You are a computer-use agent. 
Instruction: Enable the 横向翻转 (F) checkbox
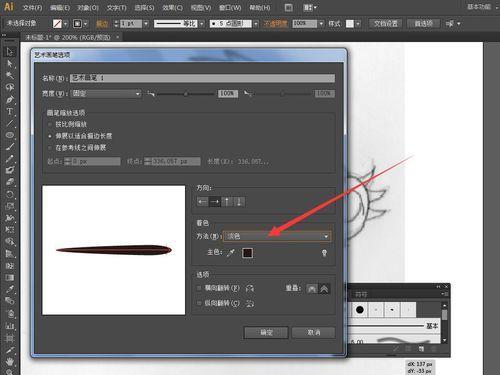(199, 288)
